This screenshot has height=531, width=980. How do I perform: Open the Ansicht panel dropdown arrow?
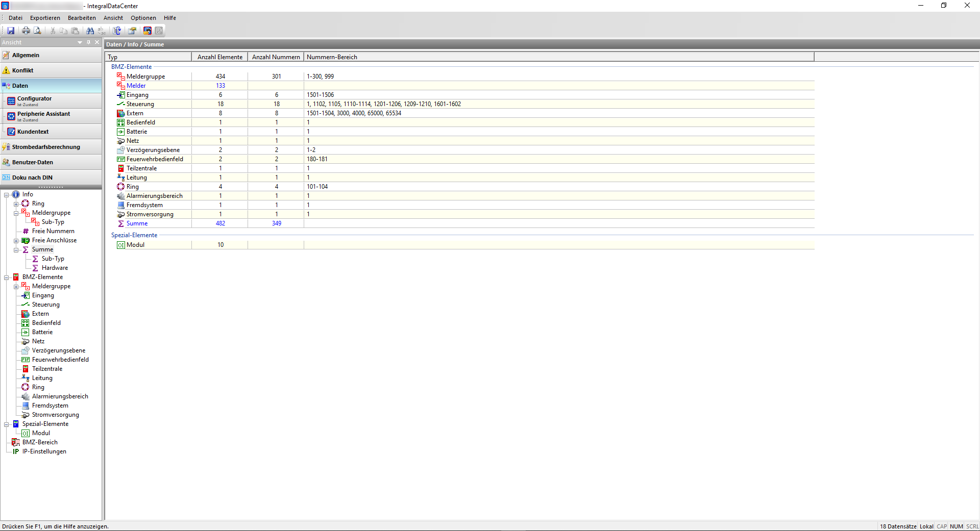pyautogui.click(x=80, y=42)
